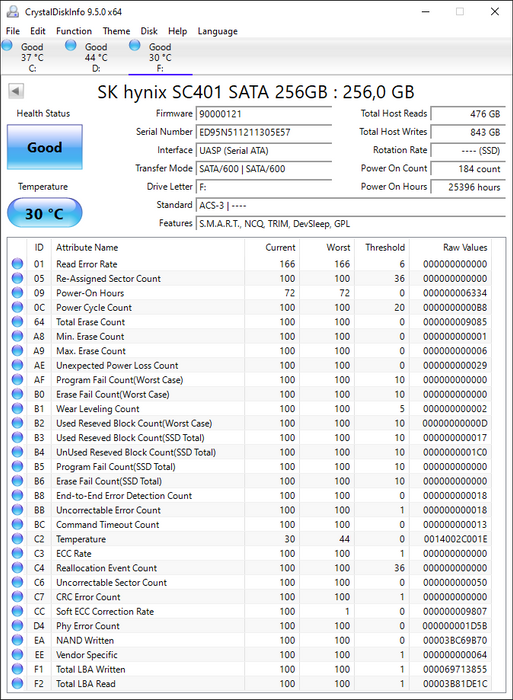This screenshot has width=513, height=700.
Task: Open the File menu
Action: (13, 31)
